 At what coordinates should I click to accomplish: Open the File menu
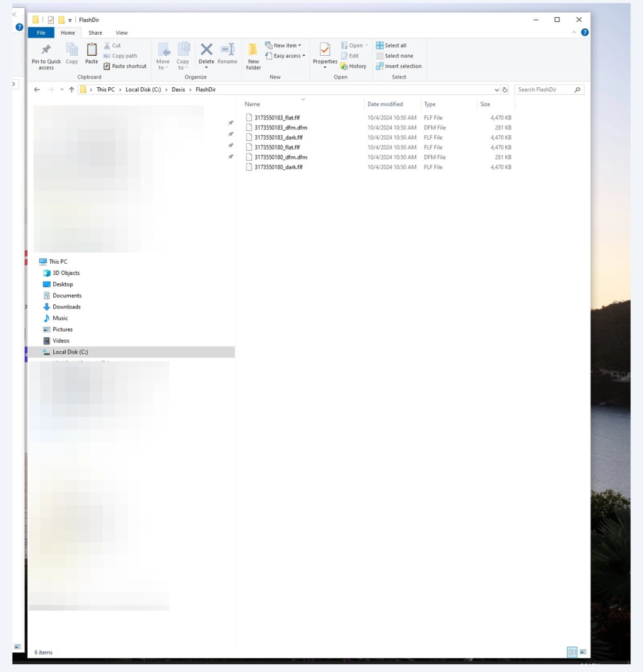tap(41, 33)
